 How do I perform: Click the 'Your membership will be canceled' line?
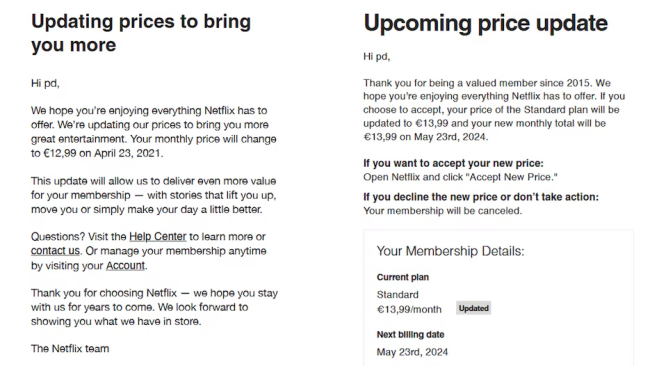click(x=442, y=211)
